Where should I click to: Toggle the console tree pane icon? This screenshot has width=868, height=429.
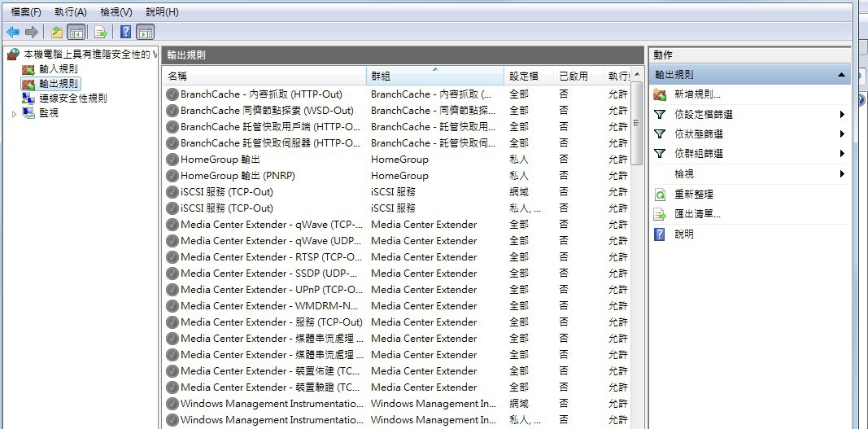tap(76, 32)
